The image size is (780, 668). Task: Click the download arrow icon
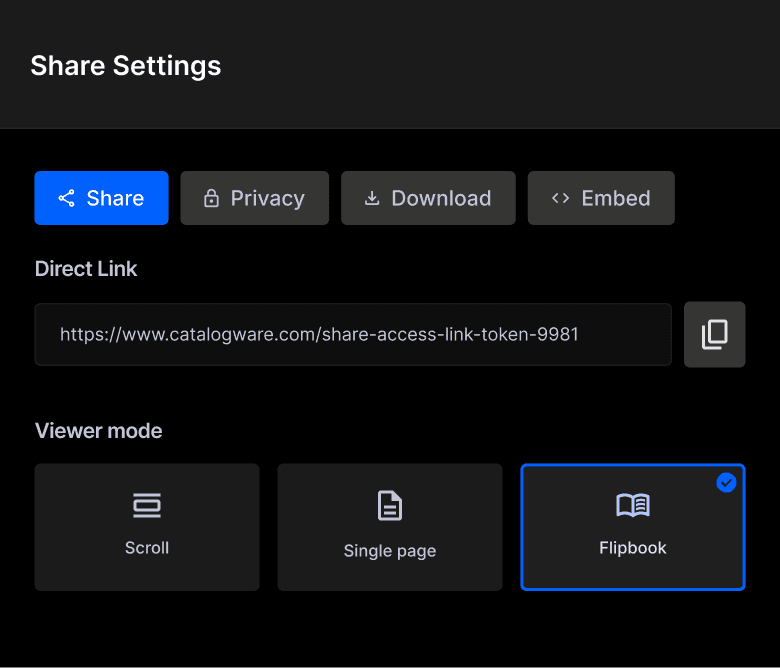(372, 198)
